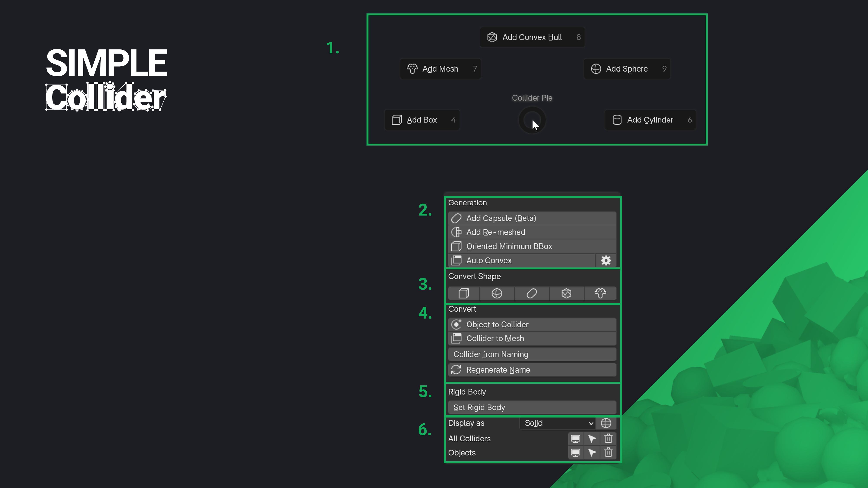Click Add Capsule (Beta)
Viewport: 868px width, 488px height.
532,218
